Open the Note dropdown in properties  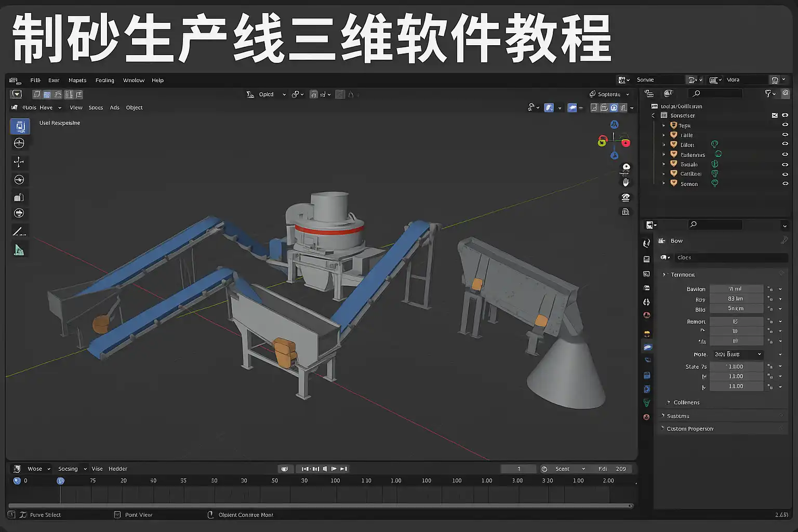pos(737,354)
